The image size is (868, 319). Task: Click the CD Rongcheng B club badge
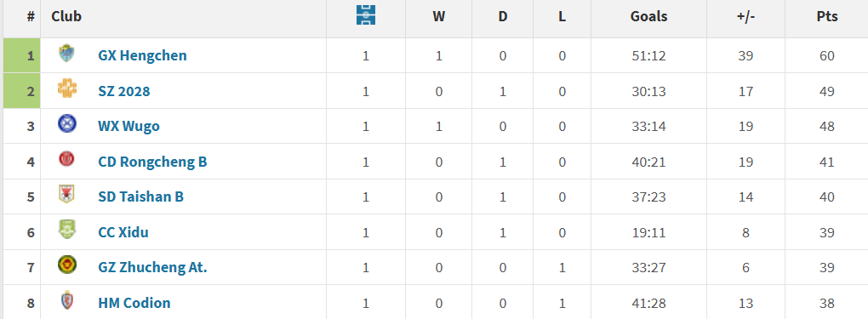[x=67, y=160]
